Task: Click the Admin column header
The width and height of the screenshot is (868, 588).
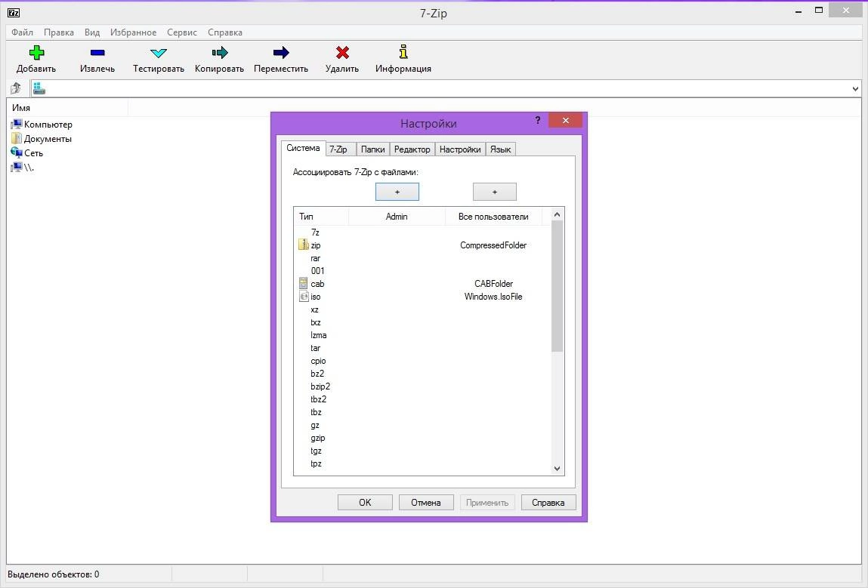Action: (x=397, y=217)
